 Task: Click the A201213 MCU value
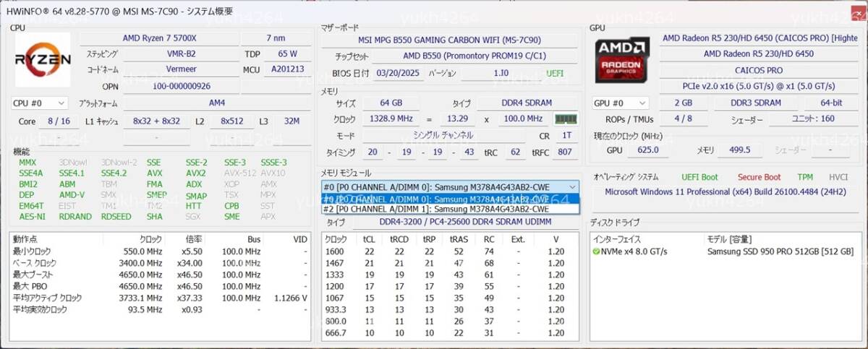pyautogui.click(x=287, y=69)
